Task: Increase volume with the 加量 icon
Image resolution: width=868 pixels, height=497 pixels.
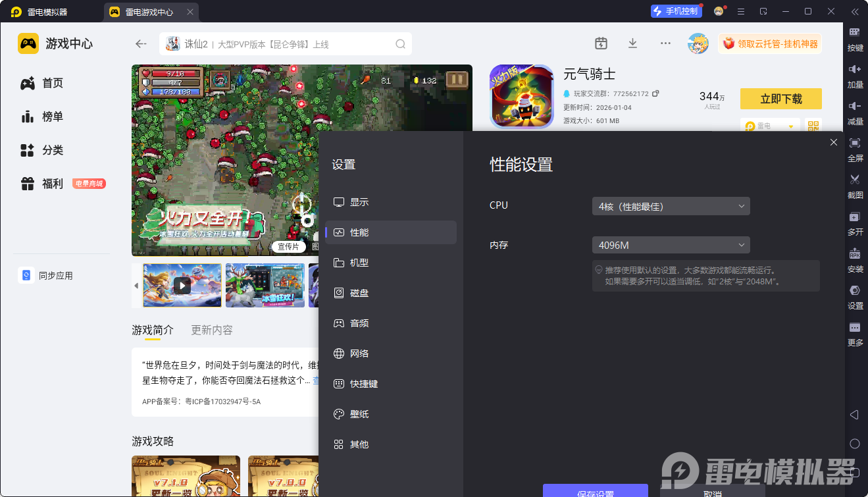Action: pyautogui.click(x=855, y=76)
